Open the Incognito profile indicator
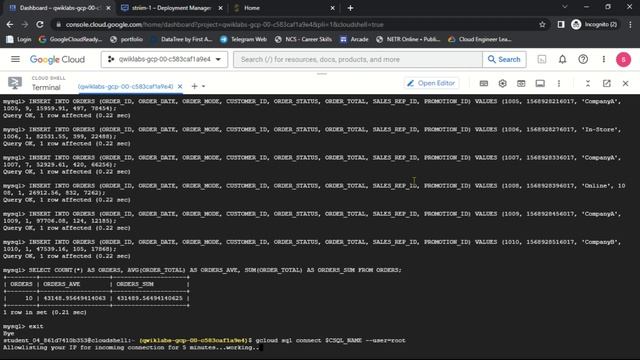This screenshot has height=360, width=640. click(594, 24)
